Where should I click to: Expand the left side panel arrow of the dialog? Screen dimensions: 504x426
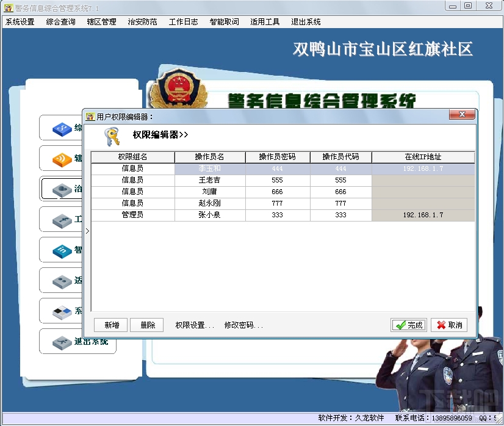pyautogui.click(x=87, y=231)
